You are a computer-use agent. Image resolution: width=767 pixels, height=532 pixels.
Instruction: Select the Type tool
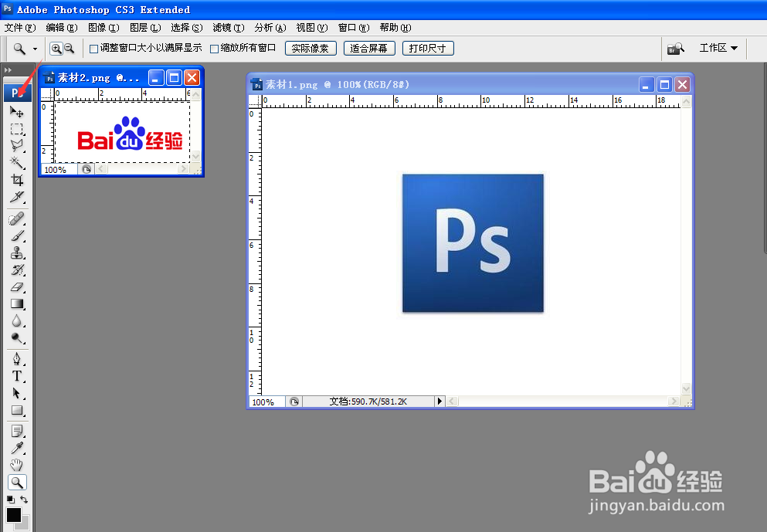[x=17, y=375]
